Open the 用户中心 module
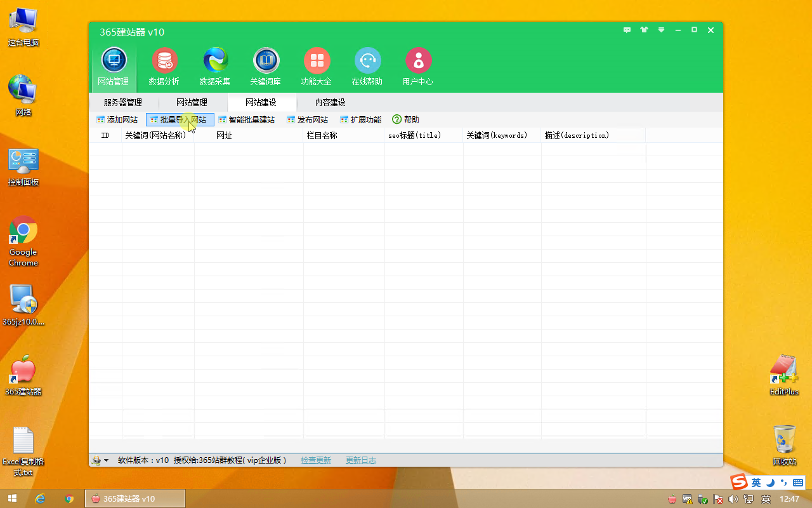 coord(418,67)
